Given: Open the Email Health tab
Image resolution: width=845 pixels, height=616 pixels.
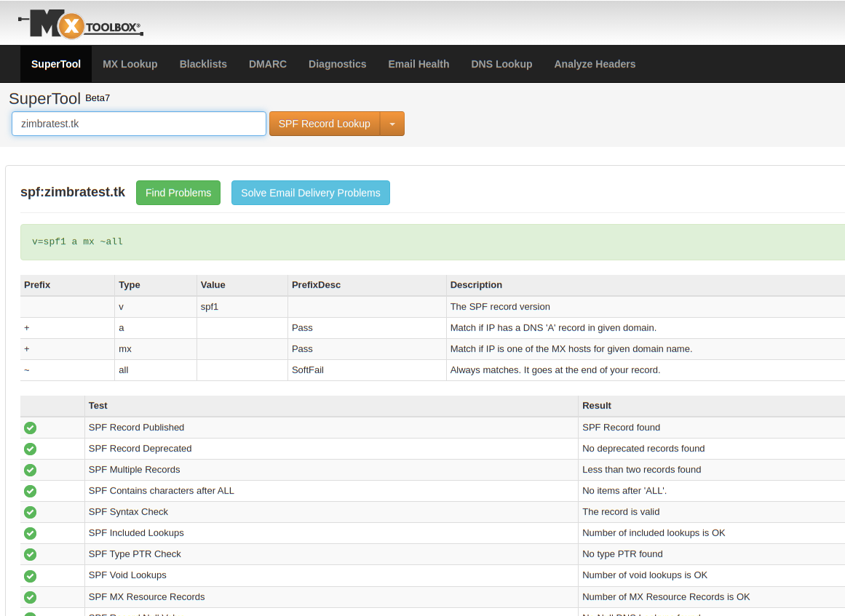Looking at the screenshot, I should tap(418, 64).
